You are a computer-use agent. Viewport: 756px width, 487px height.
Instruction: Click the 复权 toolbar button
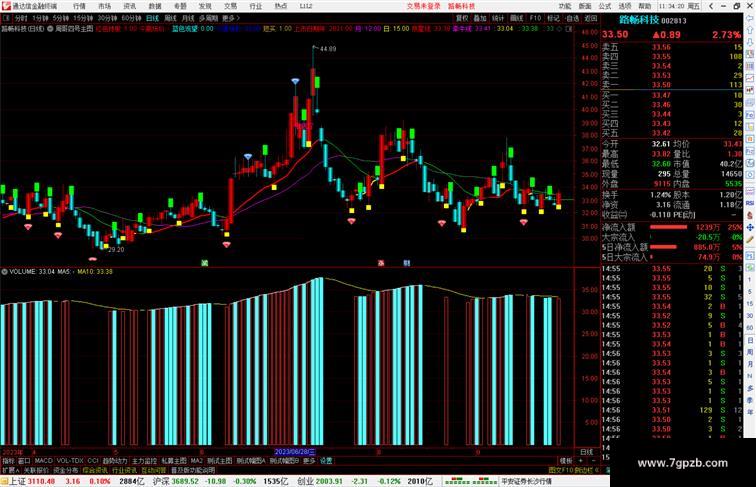pyautogui.click(x=462, y=18)
